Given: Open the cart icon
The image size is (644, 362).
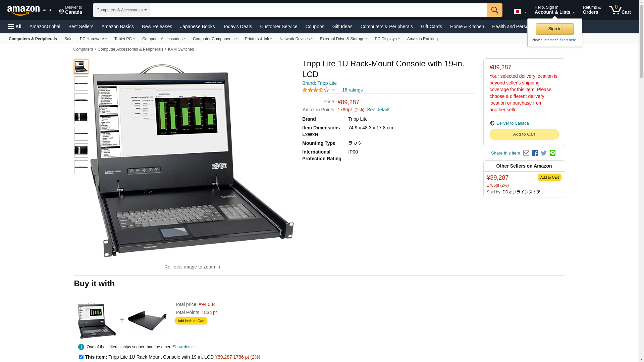Looking at the screenshot, I should (620, 10).
